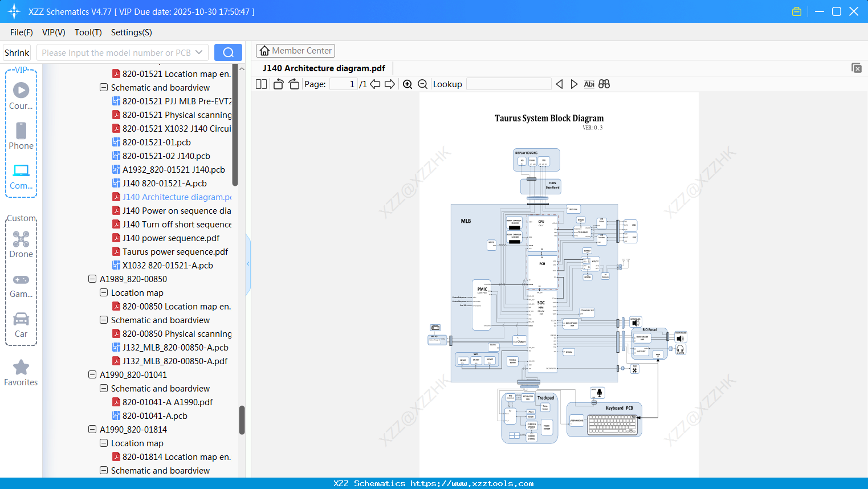Collapse folder containing 820-01521 PJJ MLB
This screenshot has width=868, height=489.
tap(104, 88)
